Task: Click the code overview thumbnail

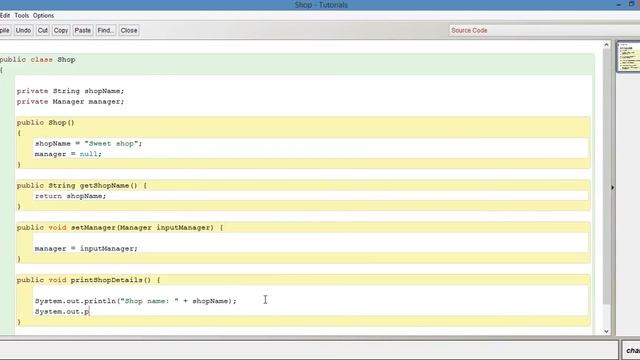Action: click(629, 56)
